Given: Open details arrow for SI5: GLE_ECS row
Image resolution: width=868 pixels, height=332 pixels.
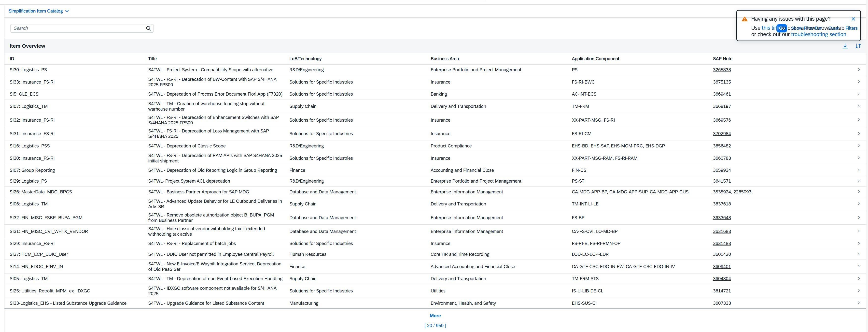Looking at the screenshot, I should point(859,94).
